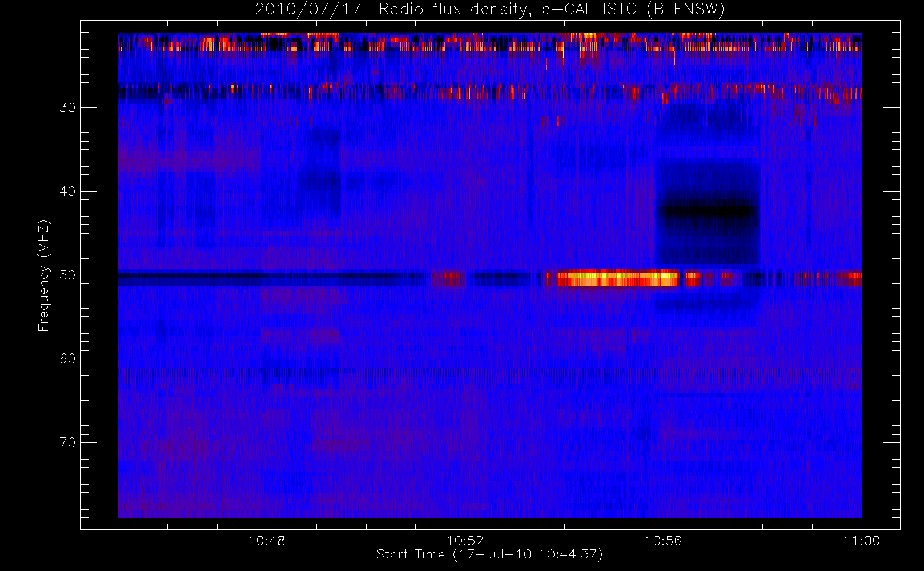
Task: Click the 'Start Time (17-Jul-10 10:44:37)' label
Action: click(489, 554)
